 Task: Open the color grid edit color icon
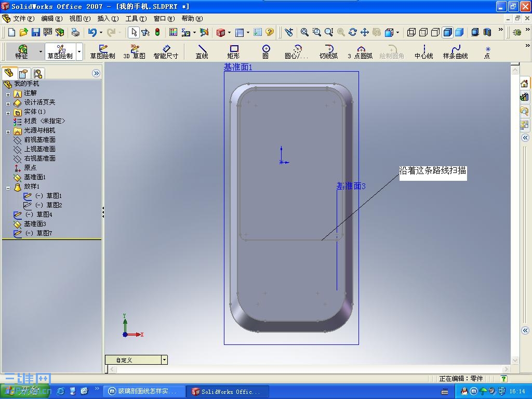[x=173, y=32]
